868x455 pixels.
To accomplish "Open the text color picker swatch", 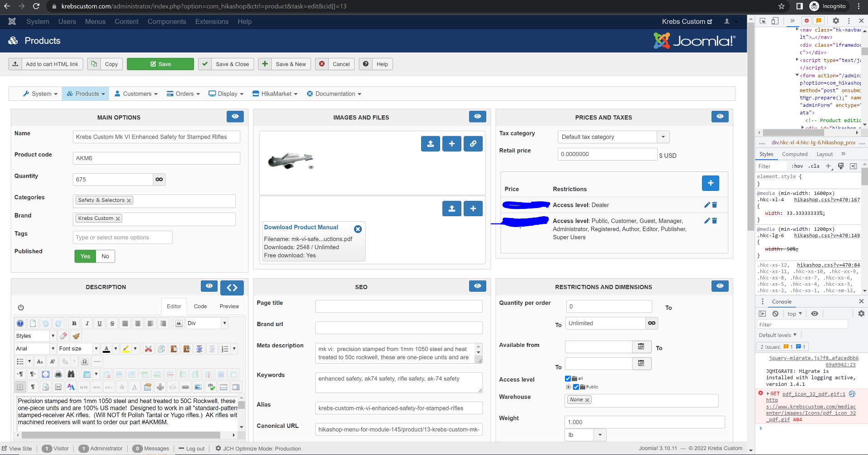I will pyautogui.click(x=106, y=349).
